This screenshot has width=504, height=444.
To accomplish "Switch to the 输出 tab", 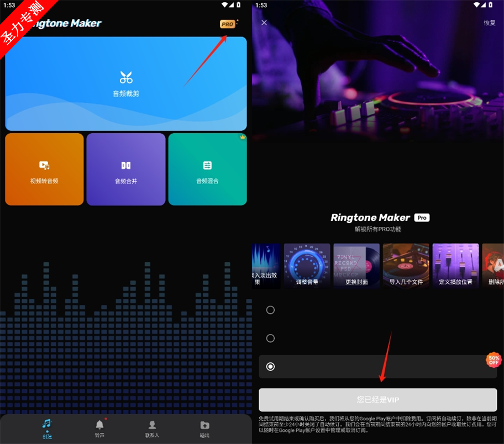I will (x=204, y=429).
